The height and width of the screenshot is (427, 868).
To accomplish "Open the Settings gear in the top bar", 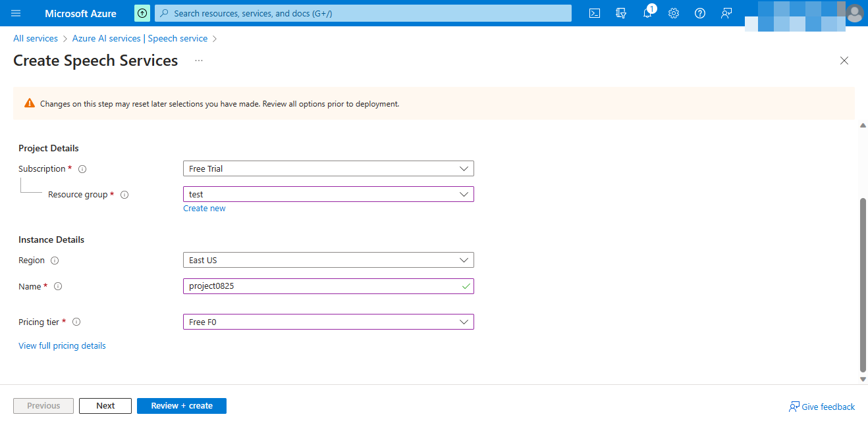I will click(673, 13).
